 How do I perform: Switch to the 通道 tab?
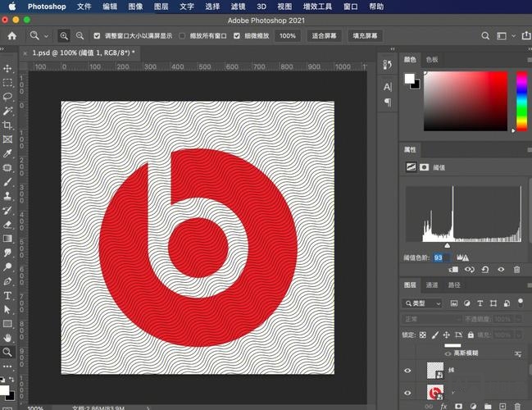pyautogui.click(x=431, y=285)
